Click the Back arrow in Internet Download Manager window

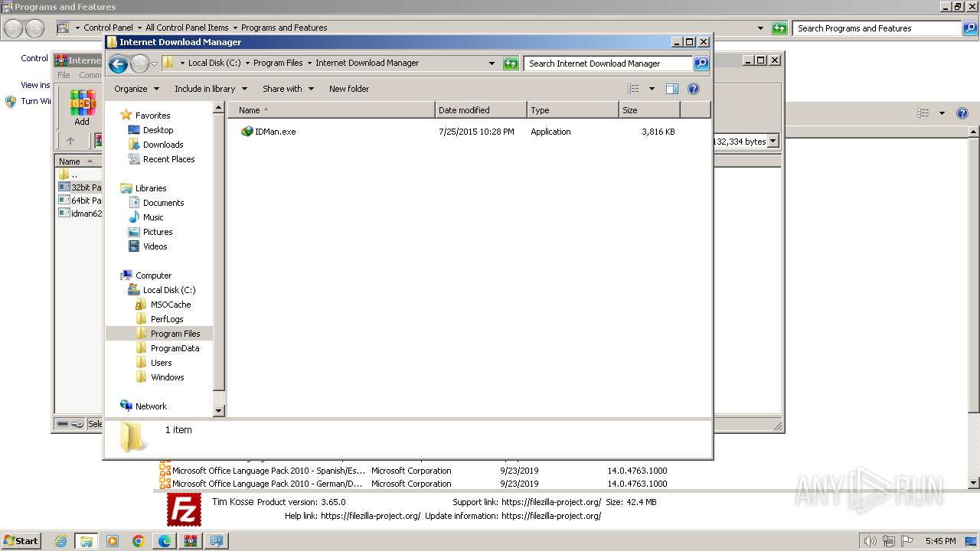[x=118, y=64]
